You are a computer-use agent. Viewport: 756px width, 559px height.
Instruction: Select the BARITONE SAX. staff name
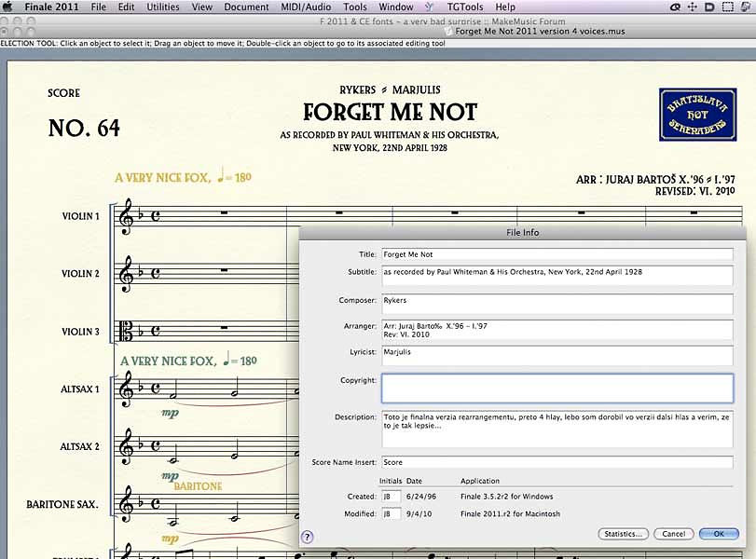pyautogui.click(x=62, y=505)
